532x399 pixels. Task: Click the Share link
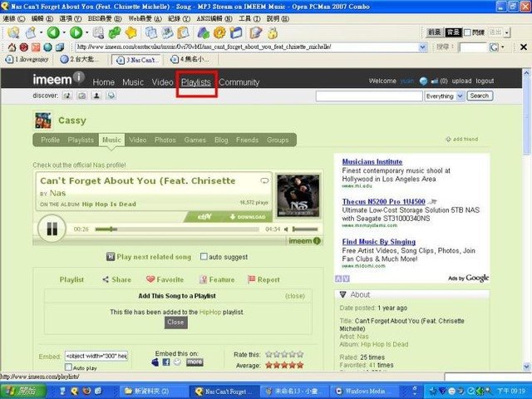click(x=116, y=279)
